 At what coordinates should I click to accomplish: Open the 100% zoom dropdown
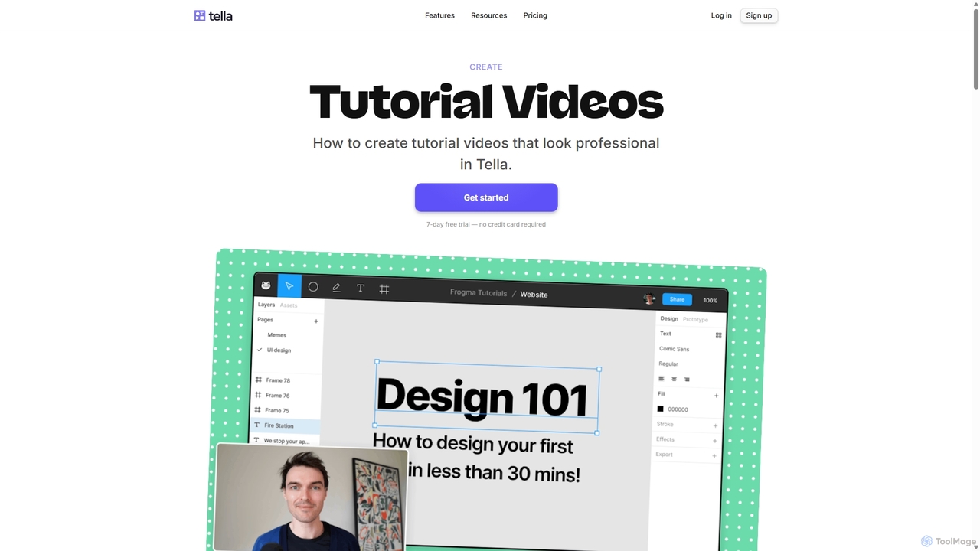point(710,301)
